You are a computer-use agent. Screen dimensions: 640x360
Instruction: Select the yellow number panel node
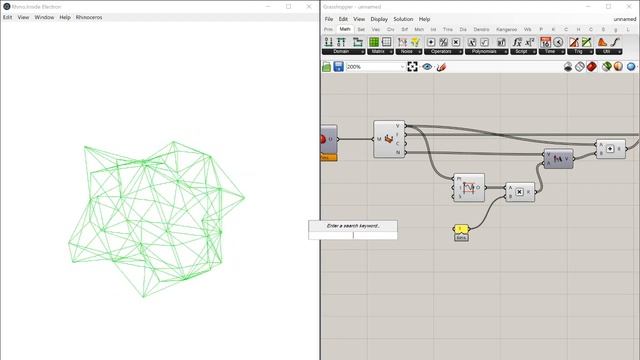[x=461, y=229]
